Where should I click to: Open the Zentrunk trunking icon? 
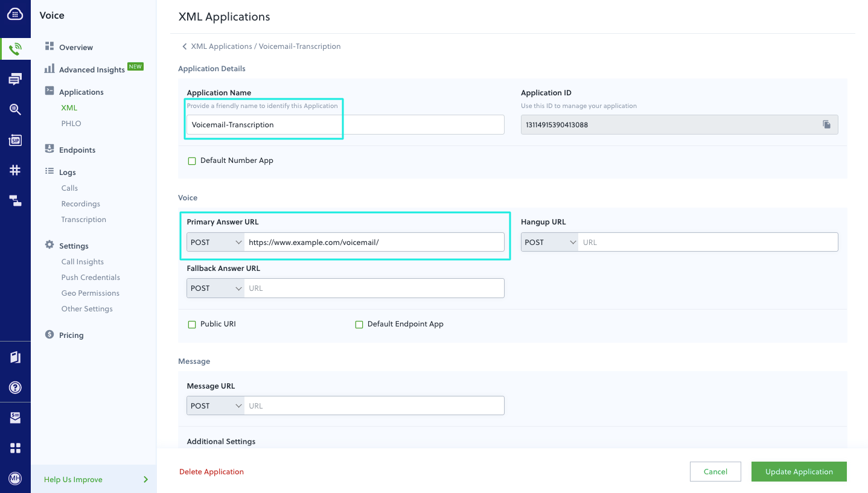pyautogui.click(x=15, y=200)
